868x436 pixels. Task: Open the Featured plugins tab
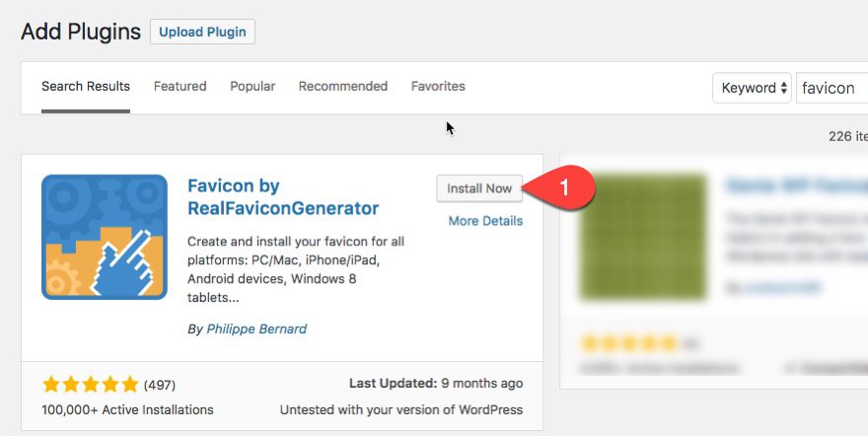[180, 87]
